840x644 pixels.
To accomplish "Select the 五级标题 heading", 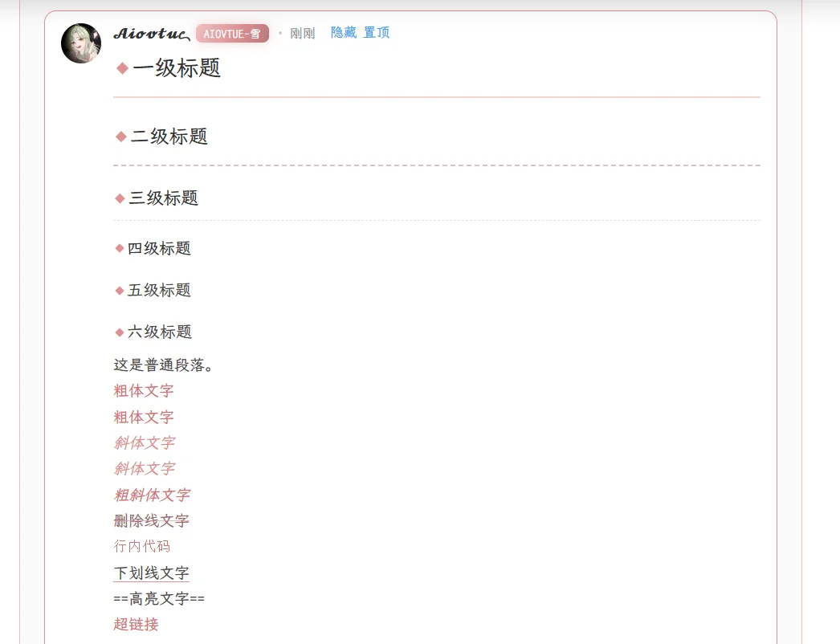I will pos(159,290).
